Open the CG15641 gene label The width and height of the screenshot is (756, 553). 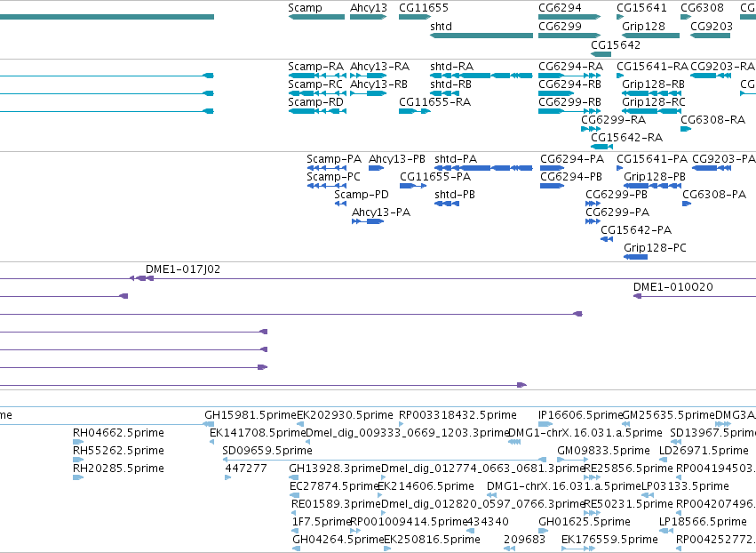pos(641,8)
